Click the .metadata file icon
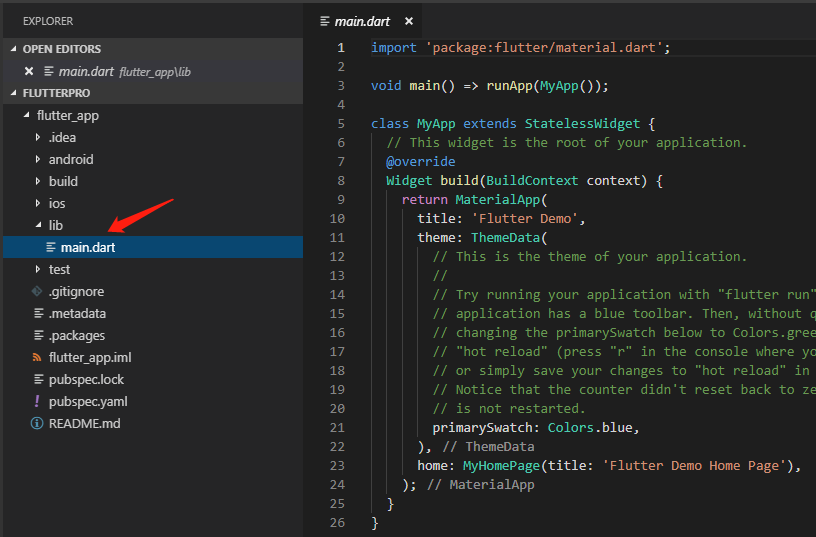The width and height of the screenshot is (816, 537). [x=39, y=313]
